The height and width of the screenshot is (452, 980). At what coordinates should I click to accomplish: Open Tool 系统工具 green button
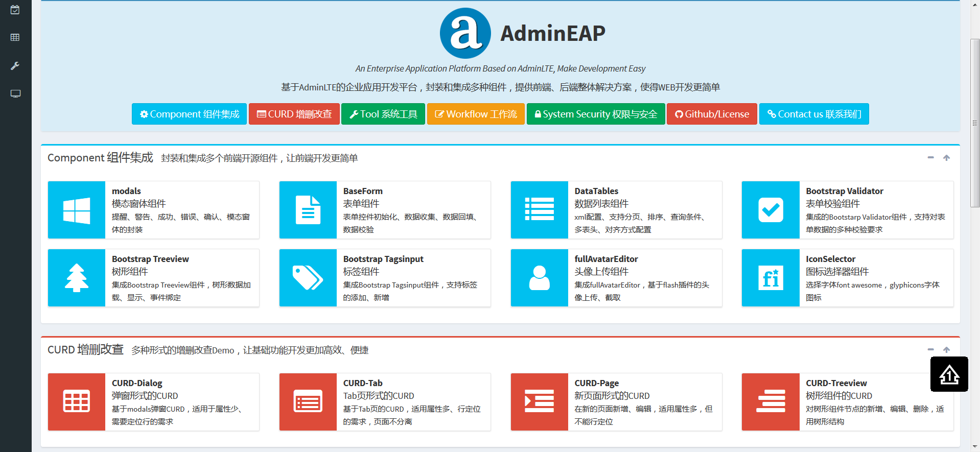point(383,114)
